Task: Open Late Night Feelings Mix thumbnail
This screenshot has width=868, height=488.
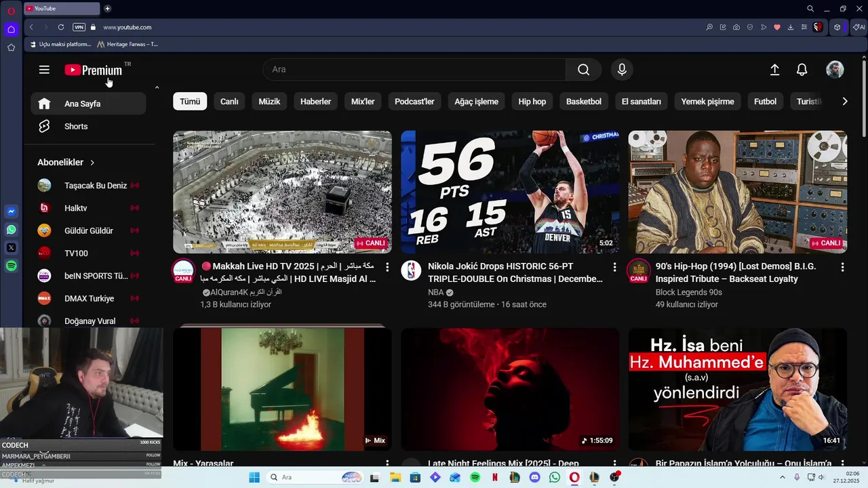Action: point(510,389)
